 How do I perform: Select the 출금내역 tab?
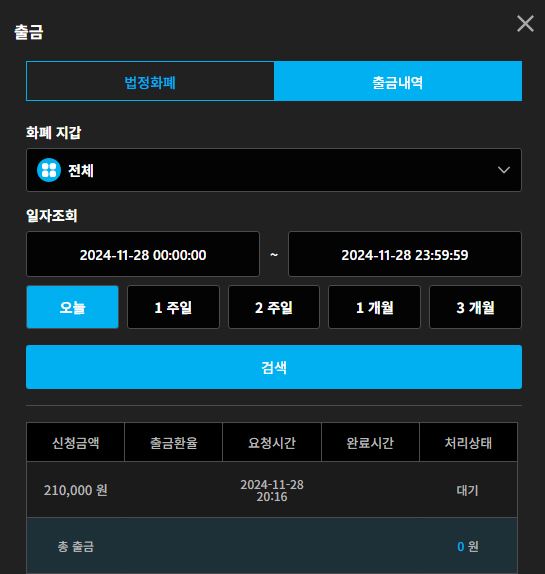398,81
